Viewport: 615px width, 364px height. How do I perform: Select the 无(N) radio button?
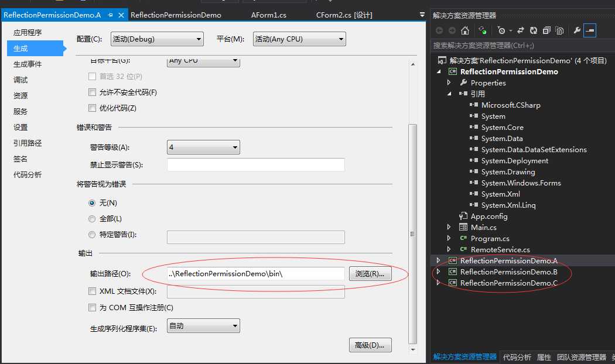pos(92,203)
